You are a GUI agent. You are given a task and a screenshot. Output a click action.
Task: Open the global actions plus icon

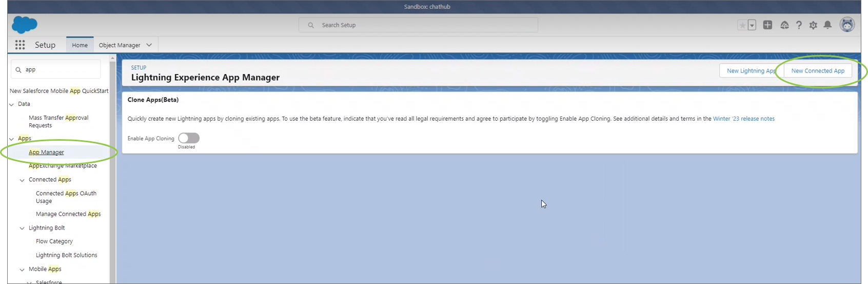tap(767, 25)
